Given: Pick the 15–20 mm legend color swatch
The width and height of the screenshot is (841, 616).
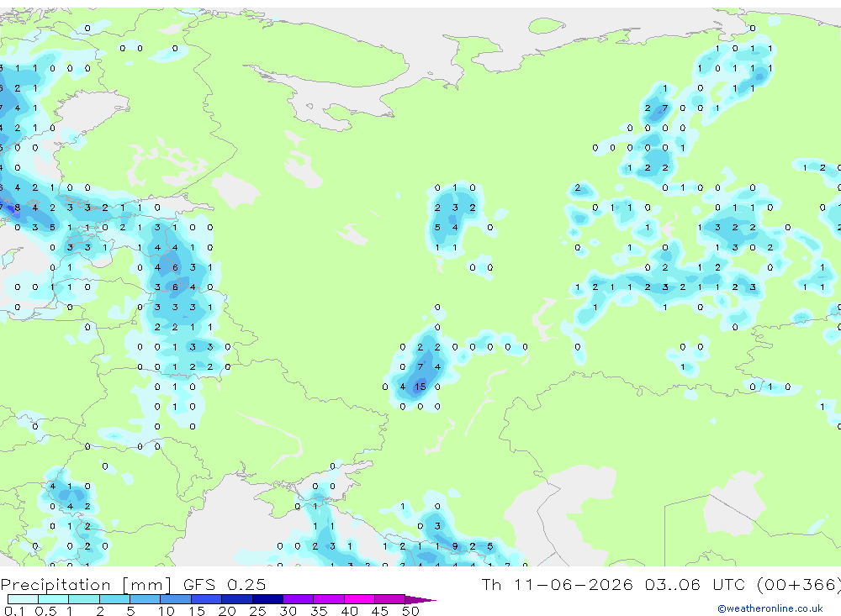Looking at the screenshot, I should coord(206,599).
